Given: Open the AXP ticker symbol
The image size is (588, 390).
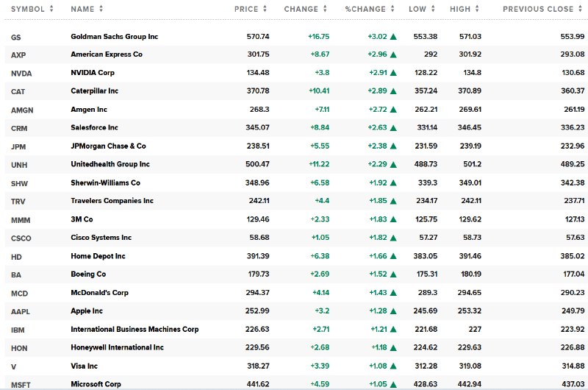Looking at the screenshot, I should 18,55.
